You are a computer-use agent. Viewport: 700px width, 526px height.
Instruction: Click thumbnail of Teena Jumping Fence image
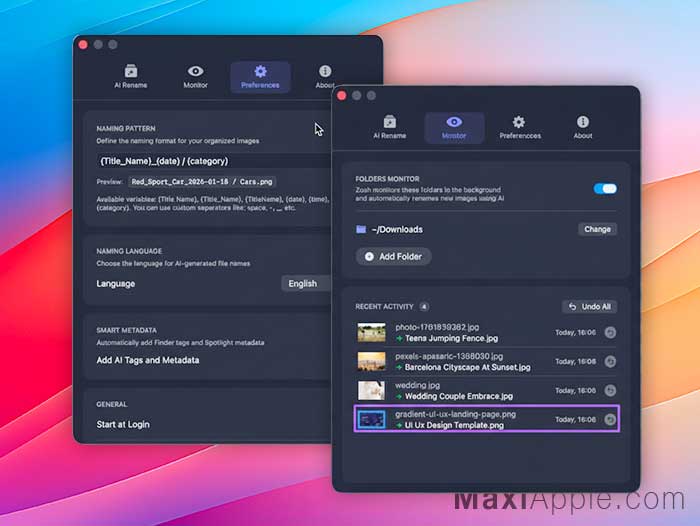[371, 332]
